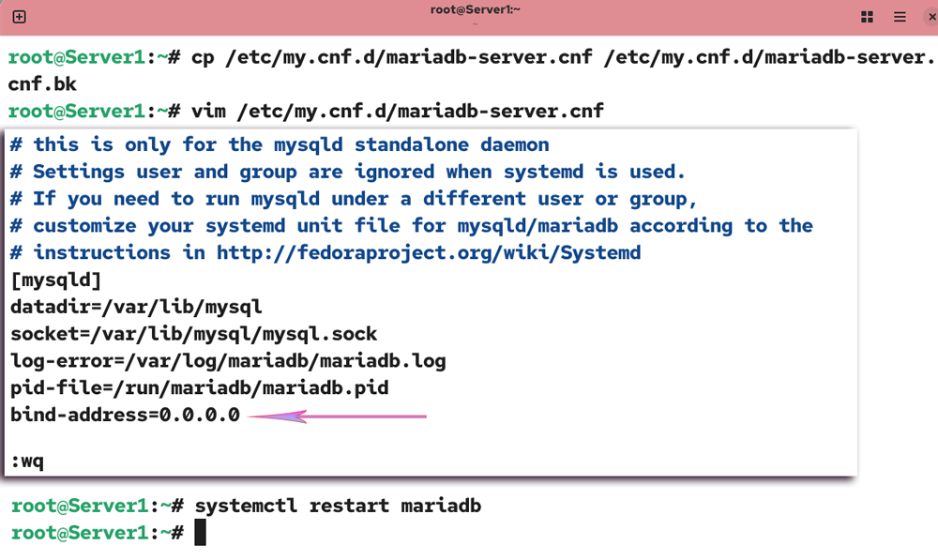
Task: Click the comment 'customize your systemd unit file'
Action: 412,225
